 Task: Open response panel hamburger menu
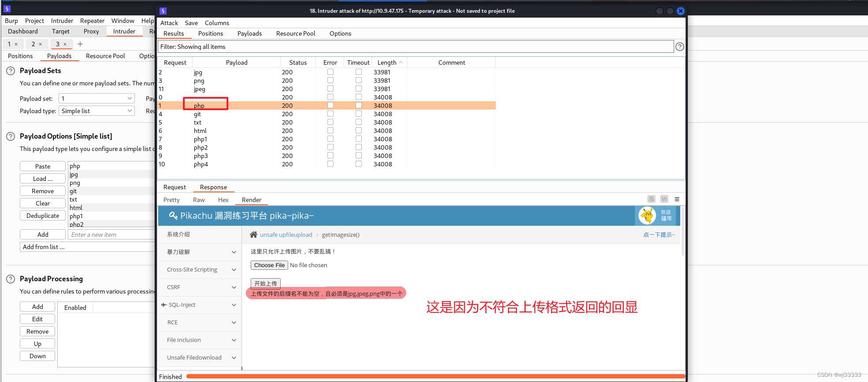(x=677, y=199)
